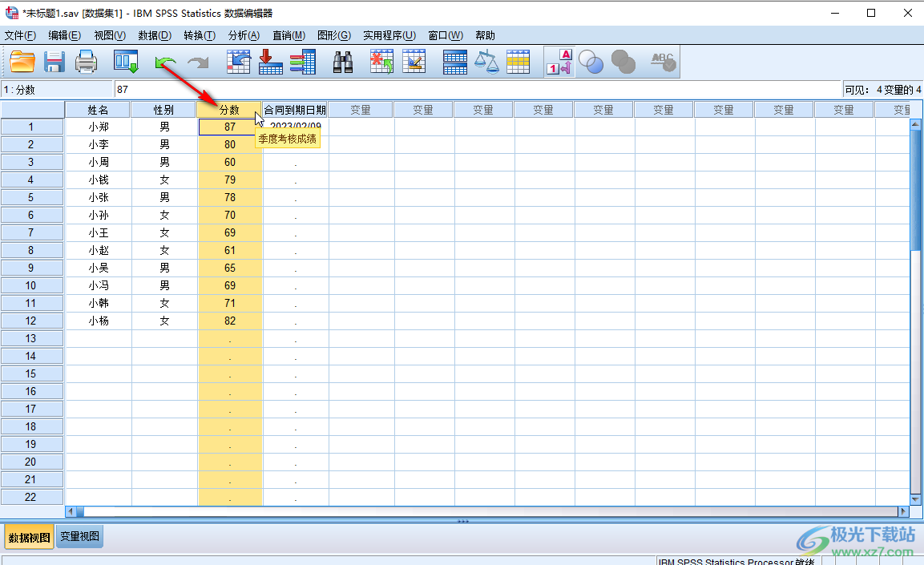Undo last action green arrow
The height and width of the screenshot is (565, 924).
166,62
